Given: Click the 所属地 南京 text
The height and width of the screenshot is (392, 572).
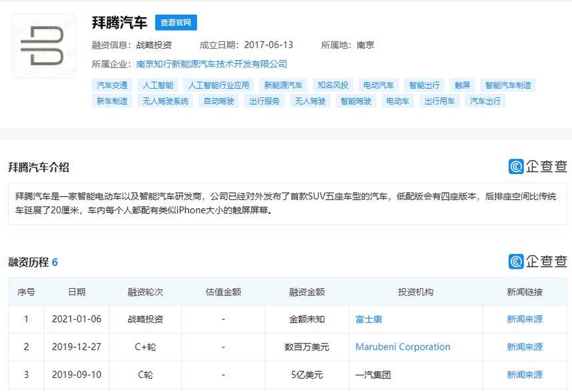Looking at the screenshot, I should pos(347,45).
